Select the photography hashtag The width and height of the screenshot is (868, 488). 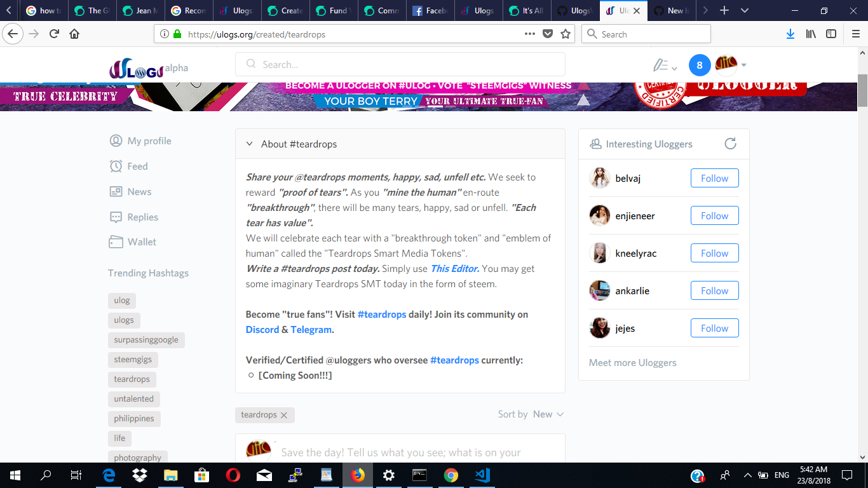click(x=137, y=457)
